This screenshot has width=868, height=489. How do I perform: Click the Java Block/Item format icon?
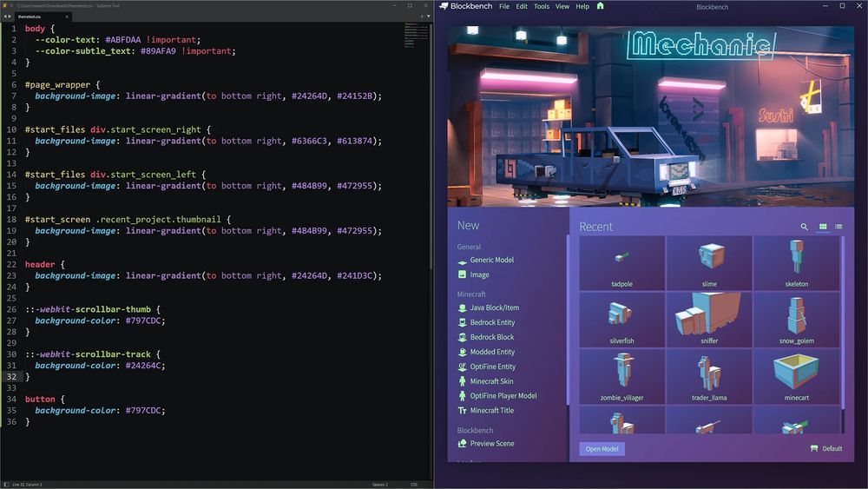[463, 308]
